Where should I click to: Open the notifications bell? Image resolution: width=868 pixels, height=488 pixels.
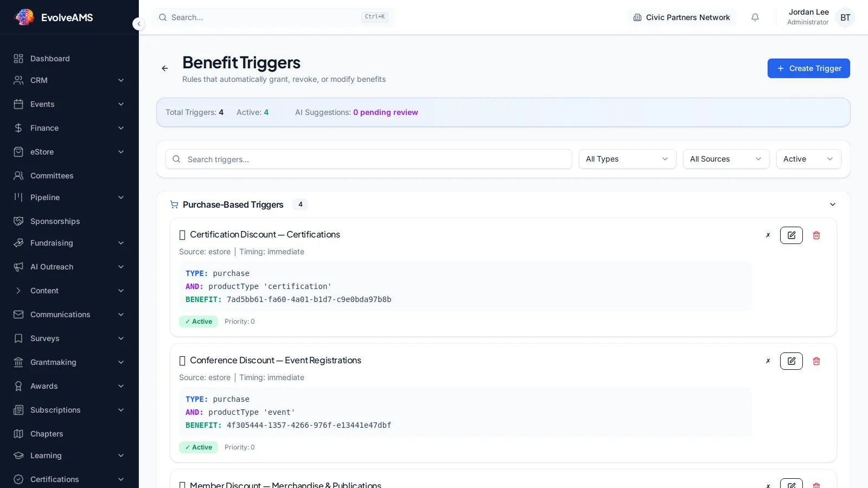pos(755,17)
